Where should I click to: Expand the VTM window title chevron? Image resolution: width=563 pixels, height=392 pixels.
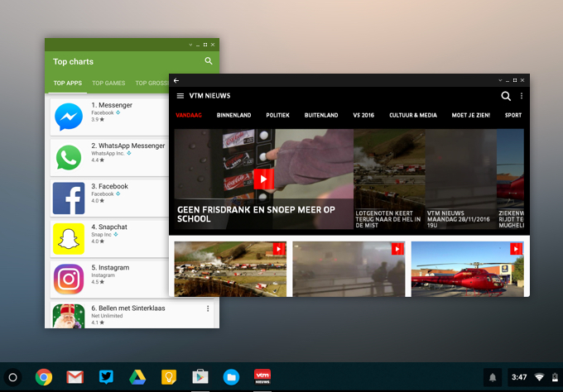(x=500, y=80)
